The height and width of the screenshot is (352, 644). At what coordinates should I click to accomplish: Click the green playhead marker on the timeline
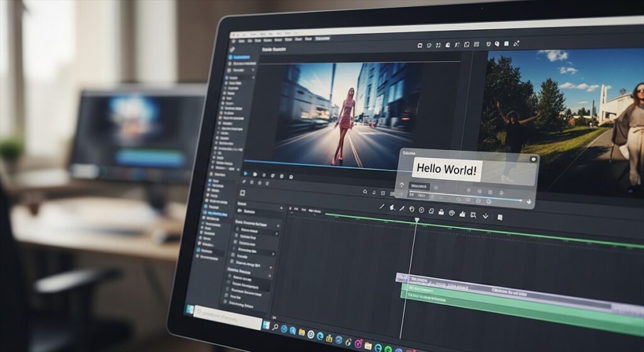click(416, 220)
